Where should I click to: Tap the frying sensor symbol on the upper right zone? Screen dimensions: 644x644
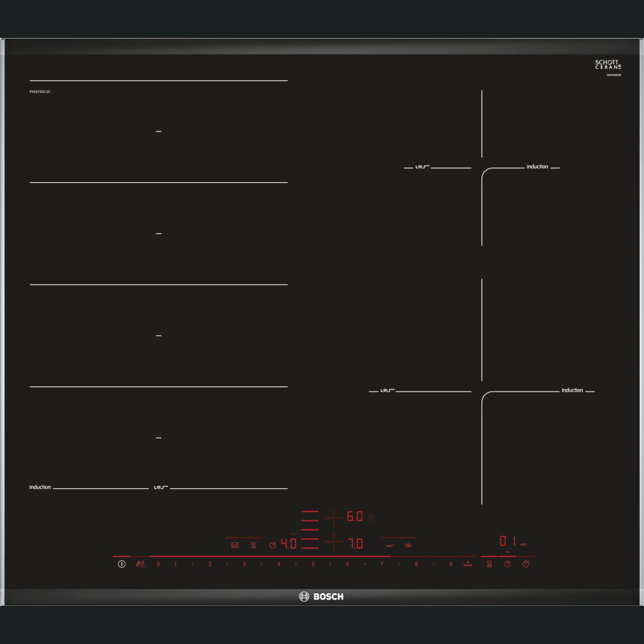(422, 167)
